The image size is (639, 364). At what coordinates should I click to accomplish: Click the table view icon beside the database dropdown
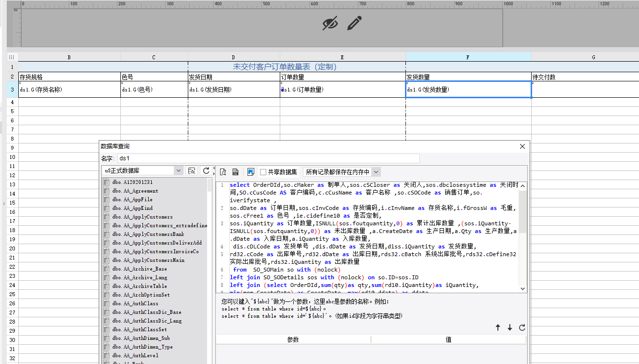coord(192,170)
